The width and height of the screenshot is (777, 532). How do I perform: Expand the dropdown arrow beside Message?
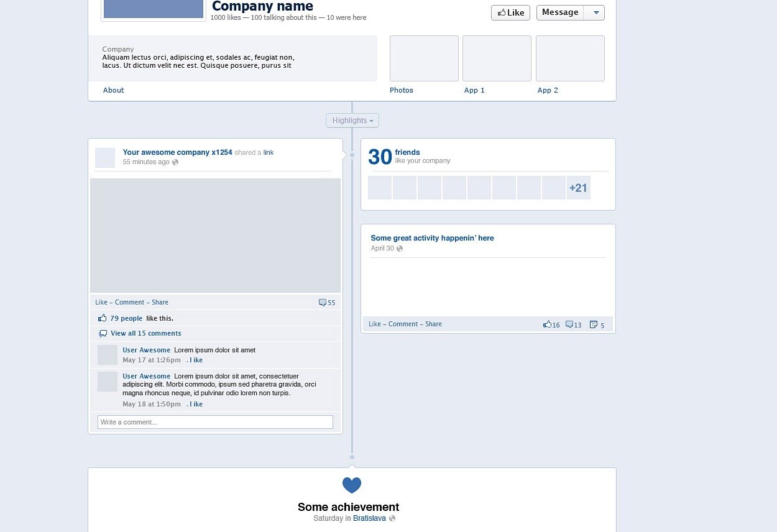pyautogui.click(x=595, y=12)
